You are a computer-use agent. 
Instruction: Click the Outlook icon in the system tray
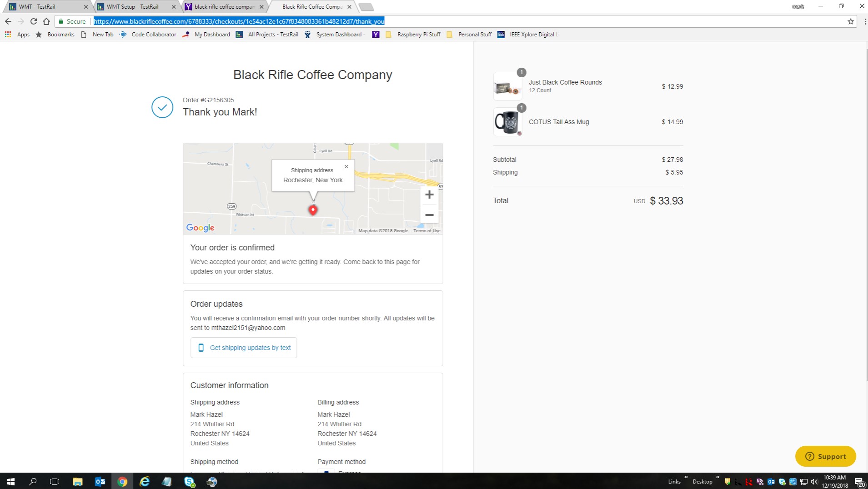coord(771,482)
